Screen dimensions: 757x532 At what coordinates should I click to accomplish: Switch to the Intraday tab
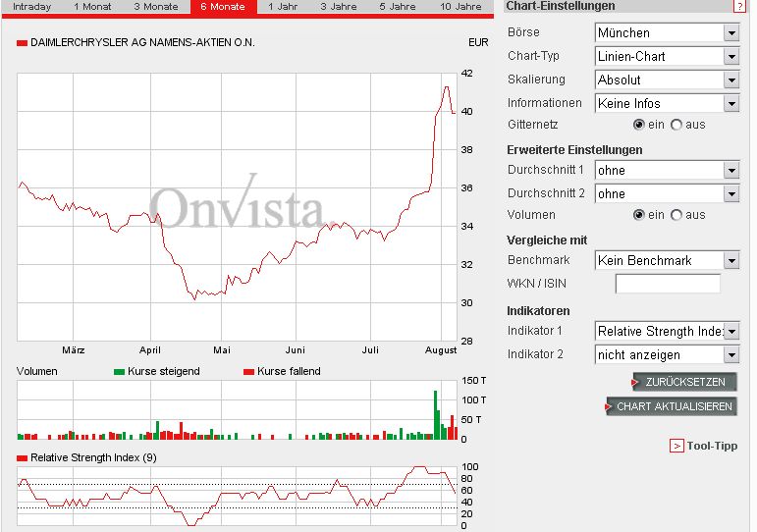[31, 7]
